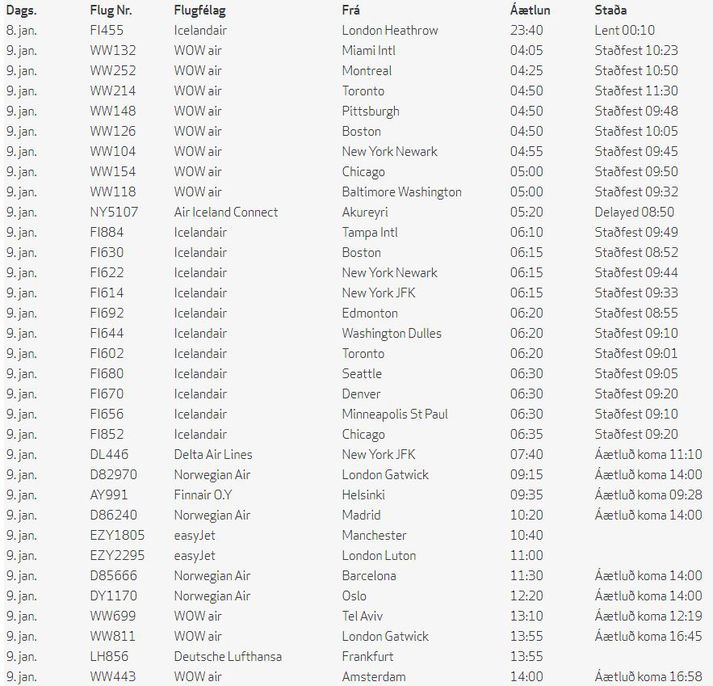713x686 pixels.
Task: Click the Flug Nr. column header
Action: coord(111,10)
